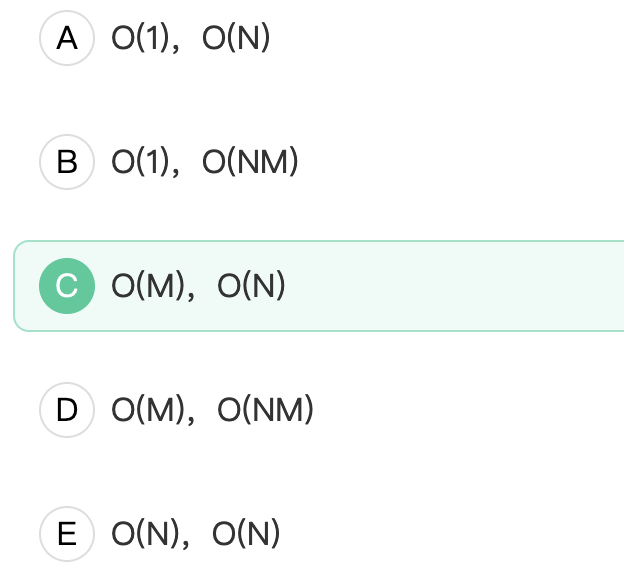Select answer option A circle
Screen dimensions: 624x570
[x=67, y=38]
